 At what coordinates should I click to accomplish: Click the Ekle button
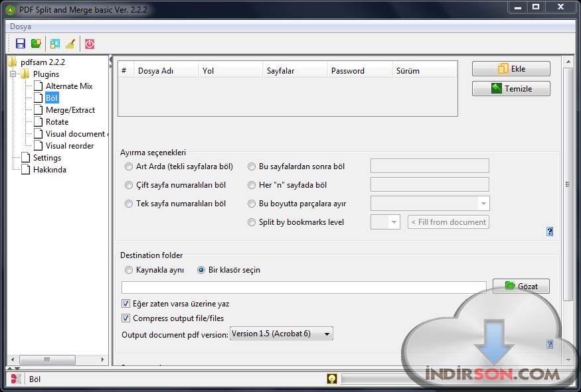511,69
